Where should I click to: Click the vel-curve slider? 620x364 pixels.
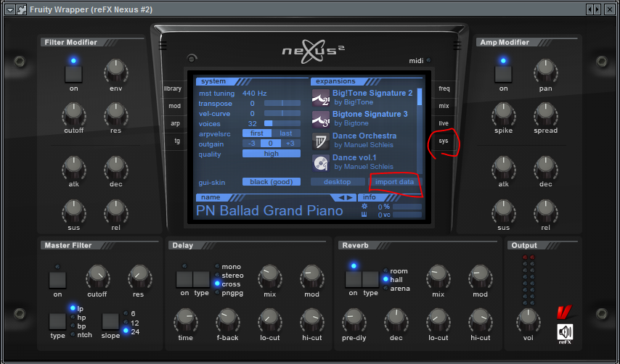click(282, 113)
